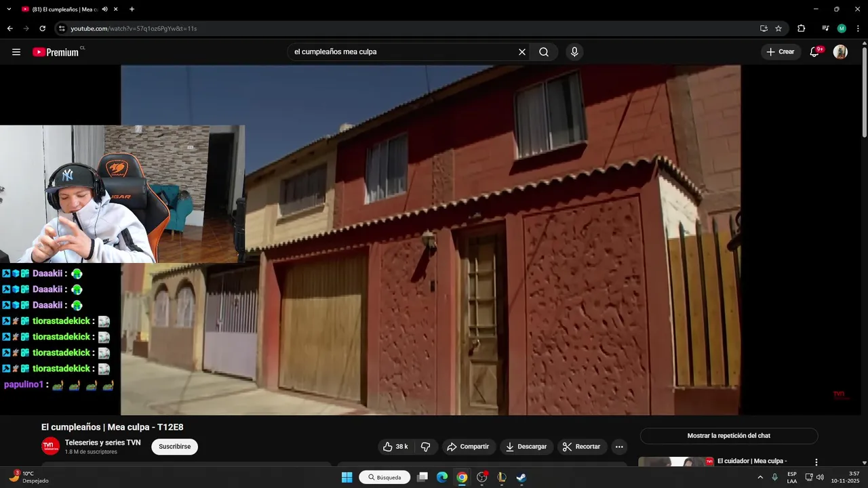Show hidden system tray icons
This screenshot has width=868, height=488.
[x=759, y=477]
